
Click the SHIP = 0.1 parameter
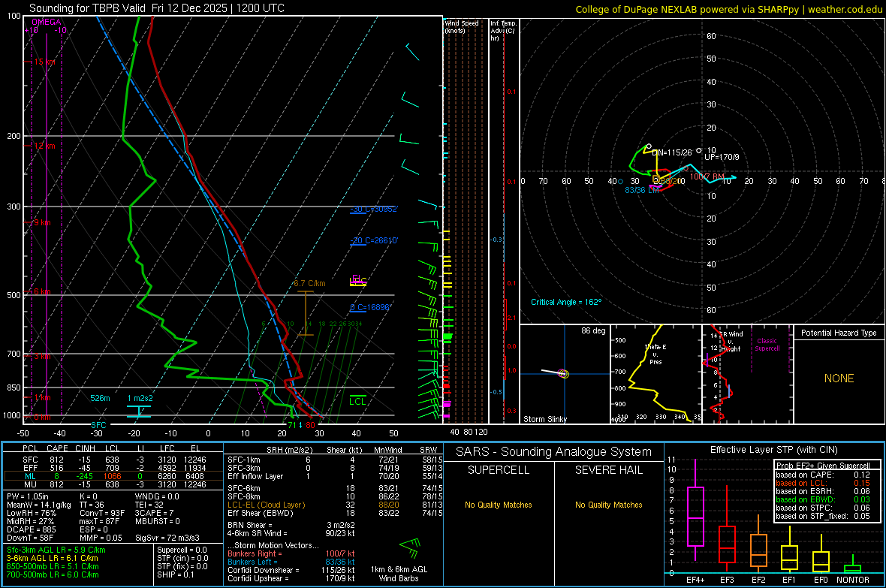tap(176, 574)
